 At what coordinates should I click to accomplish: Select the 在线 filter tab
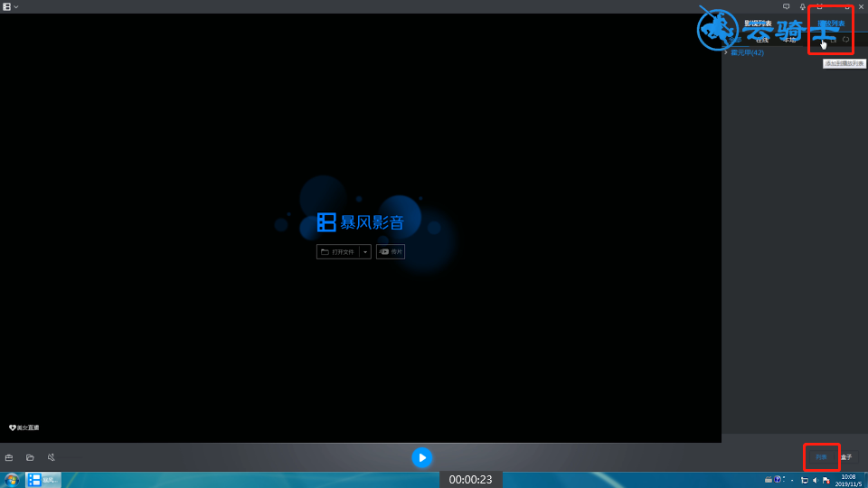pyautogui.click(x=762, y=40)
